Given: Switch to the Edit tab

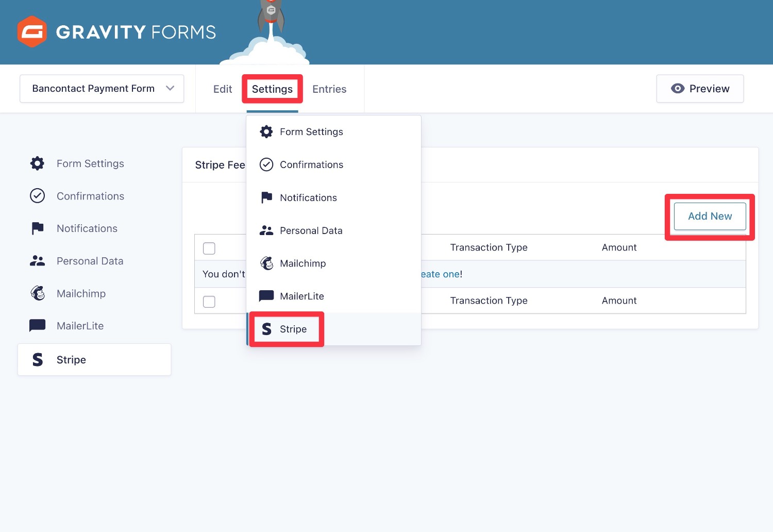Looking at the screenshot, I should pyautogui.click(x=223, y=89).
